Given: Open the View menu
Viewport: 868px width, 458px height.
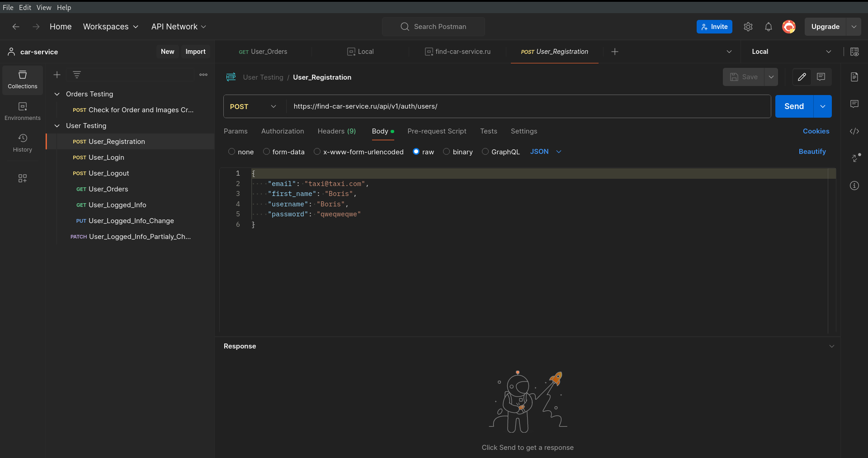Looking at the screenshot, I should point(44,7).
